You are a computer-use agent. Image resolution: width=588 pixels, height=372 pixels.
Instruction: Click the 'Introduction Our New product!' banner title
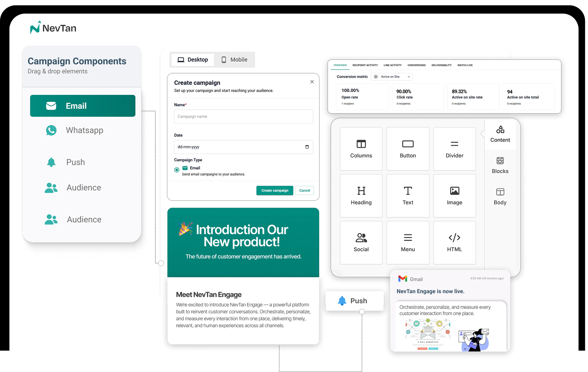tap(242, 236)
